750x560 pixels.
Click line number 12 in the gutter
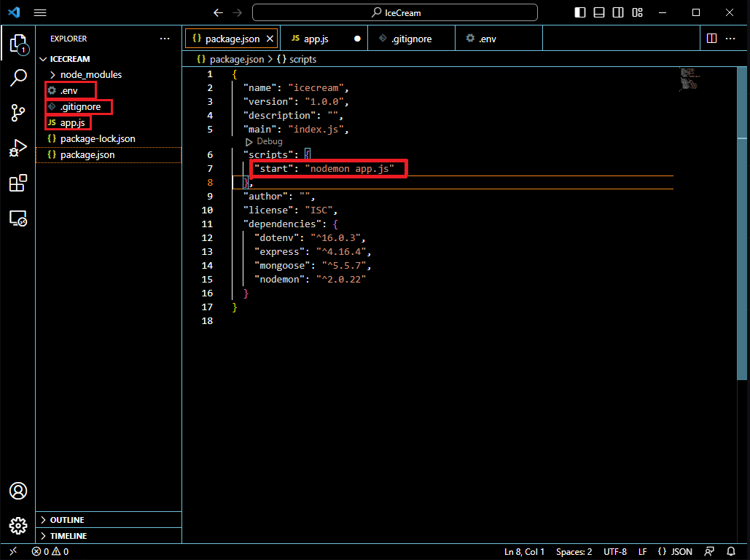point(207,238)
